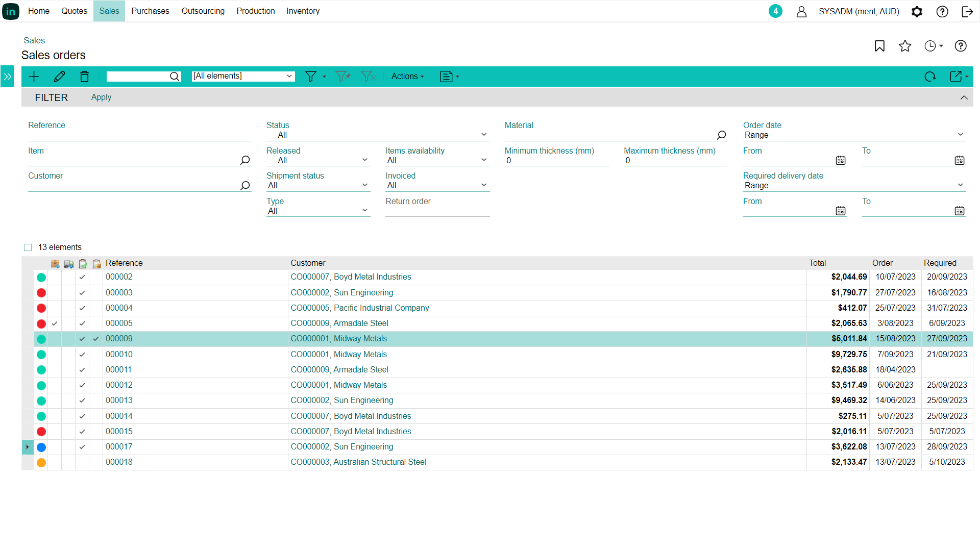Click the favorite star icon
Image resolution: width=980 pixels, height=551 pixels.
pyautogui.click(x=905, y=46)
